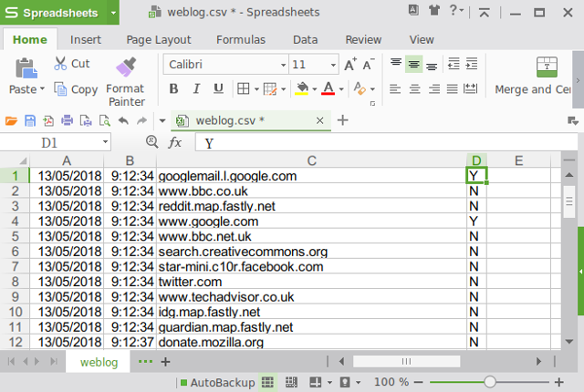Switch to the Review tab
The height and width of the screenshot is (392, 584).
click(x=363, y=39)
